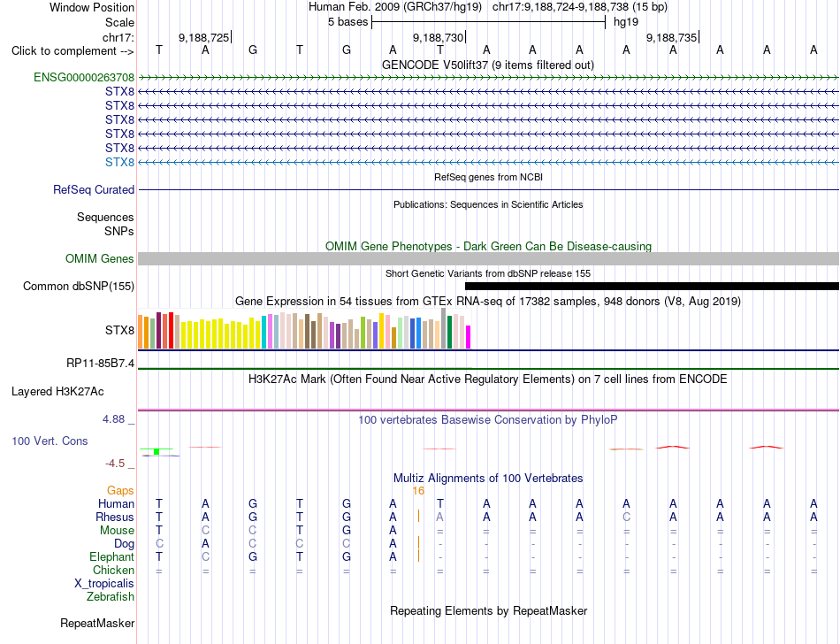Click the bright green PhyloP conservation bar
Screen dimensions: 840x644
pos(157,452)
